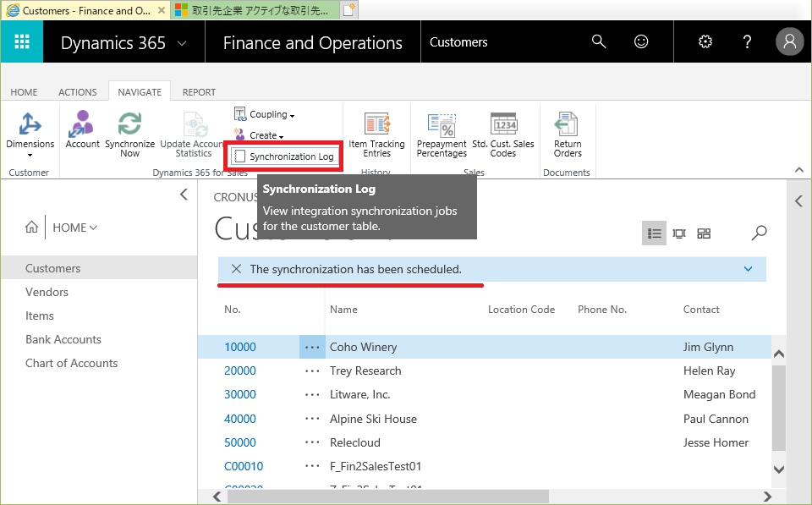This screenshot has height=505, width=812.
Task: Dismiss the synchronization scheduled notification
Action: tap(236, 269)
